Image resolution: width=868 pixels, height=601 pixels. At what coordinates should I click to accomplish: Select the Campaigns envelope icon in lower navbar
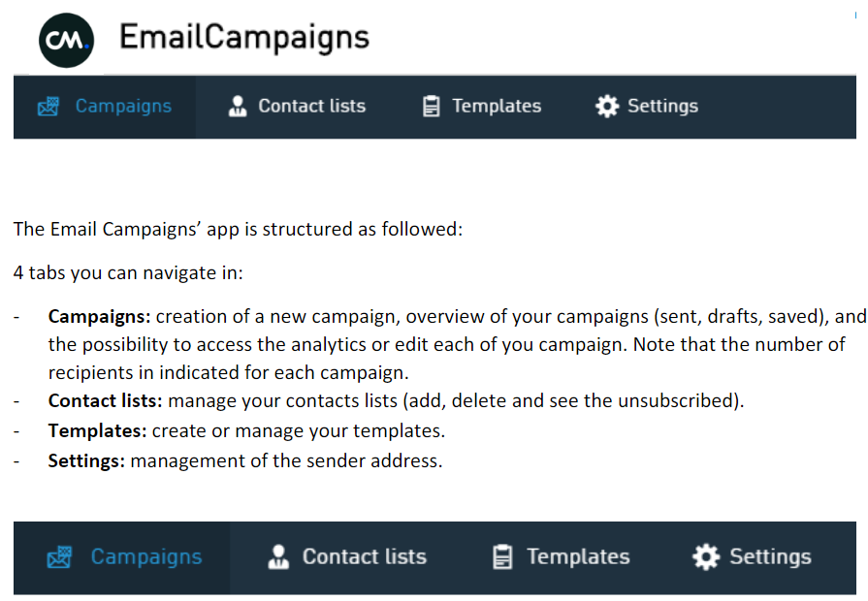pyautogui.click(x=59, y=557)
